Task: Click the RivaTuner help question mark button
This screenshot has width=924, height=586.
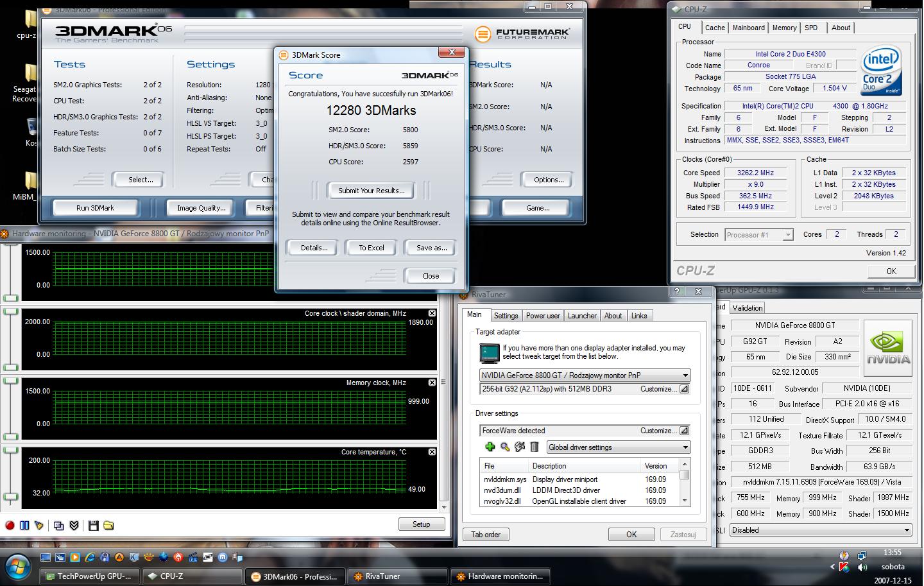Action: tap(677, 292)
